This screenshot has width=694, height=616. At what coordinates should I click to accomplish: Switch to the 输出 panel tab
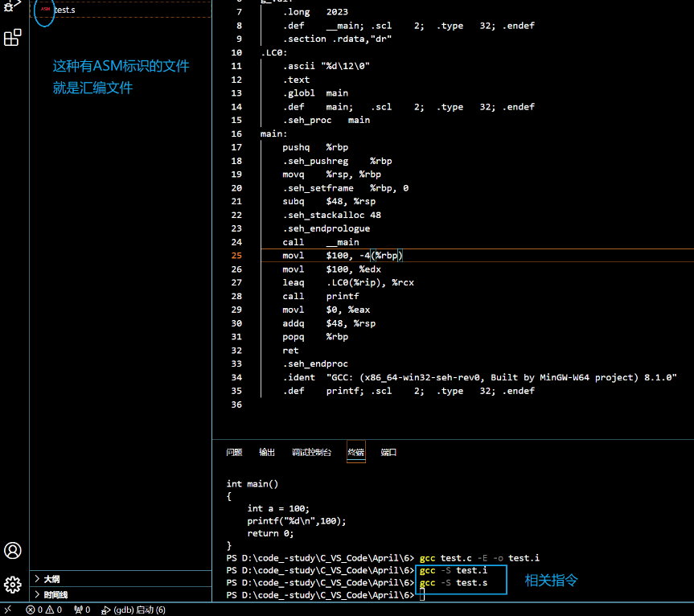click(267, 452)
